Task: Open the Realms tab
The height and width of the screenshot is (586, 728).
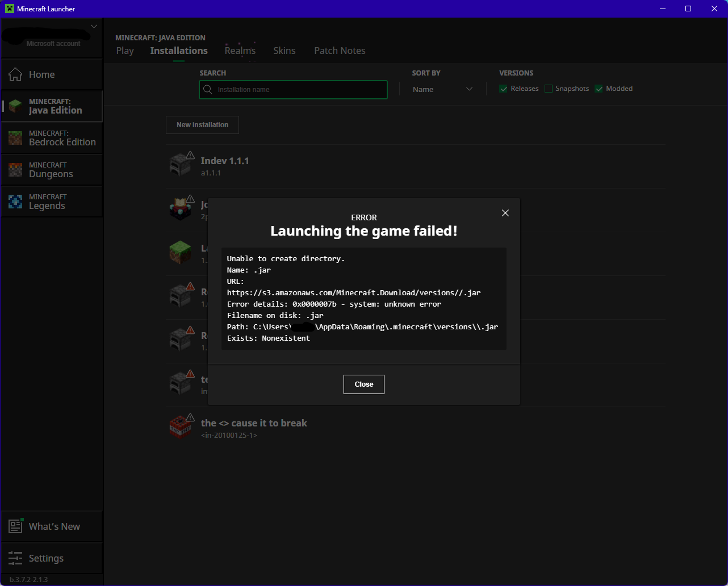Action: [x=240, y=51]
